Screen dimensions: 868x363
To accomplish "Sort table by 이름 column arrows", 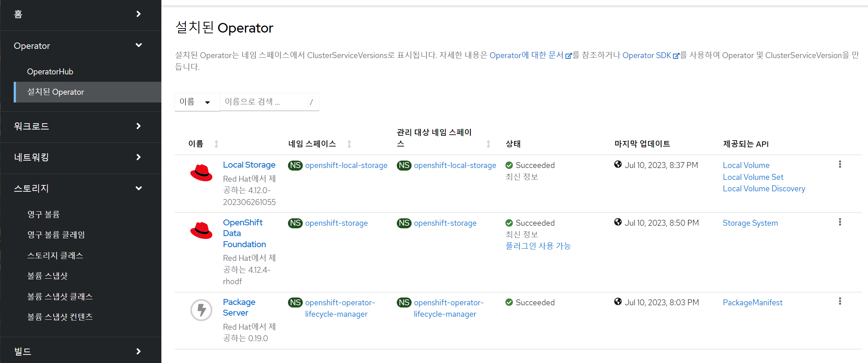I will pos(217,144).
